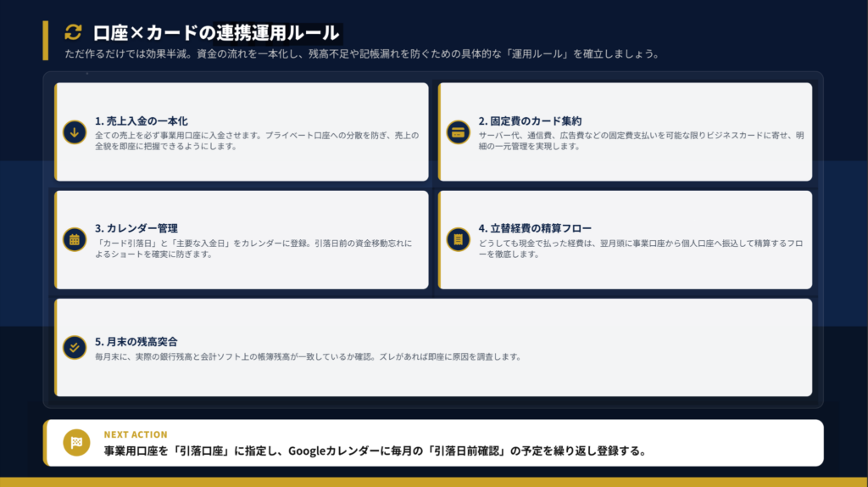Select the heading 5. 月末の残高突合

[x=136, y=341]
